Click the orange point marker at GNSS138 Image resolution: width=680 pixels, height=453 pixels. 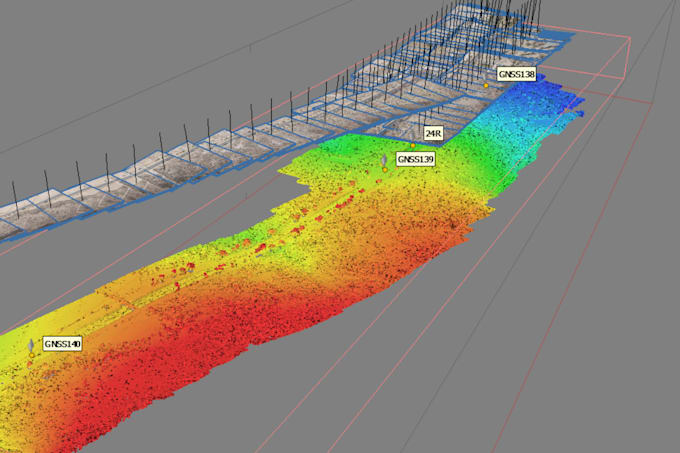pyautogui.click(x=486, y=86)
